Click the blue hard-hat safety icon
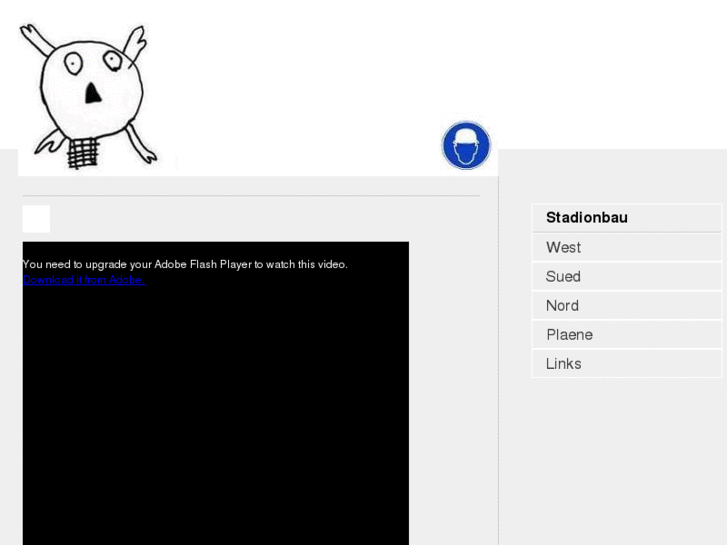Image resolution: width=727 pixels, height=545 pixels. (466, 145)
